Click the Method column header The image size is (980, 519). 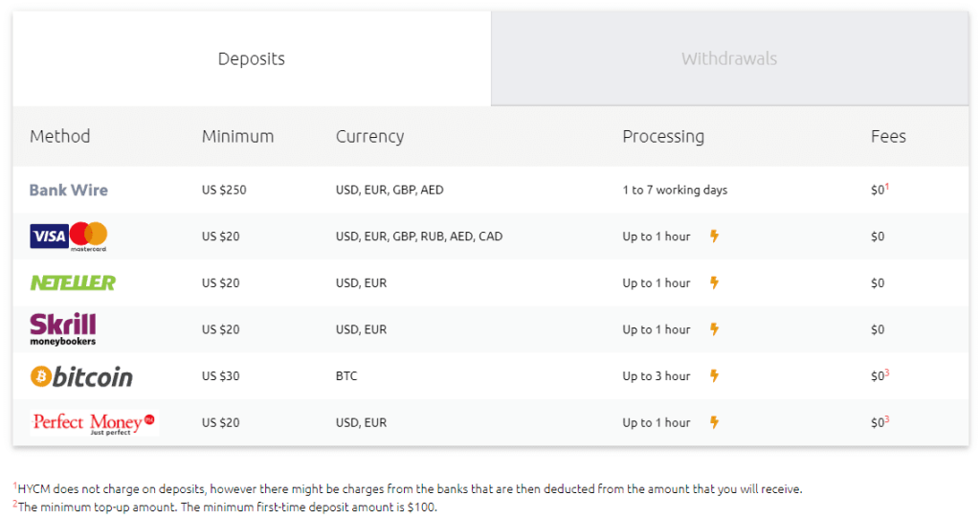click(60, 136)
